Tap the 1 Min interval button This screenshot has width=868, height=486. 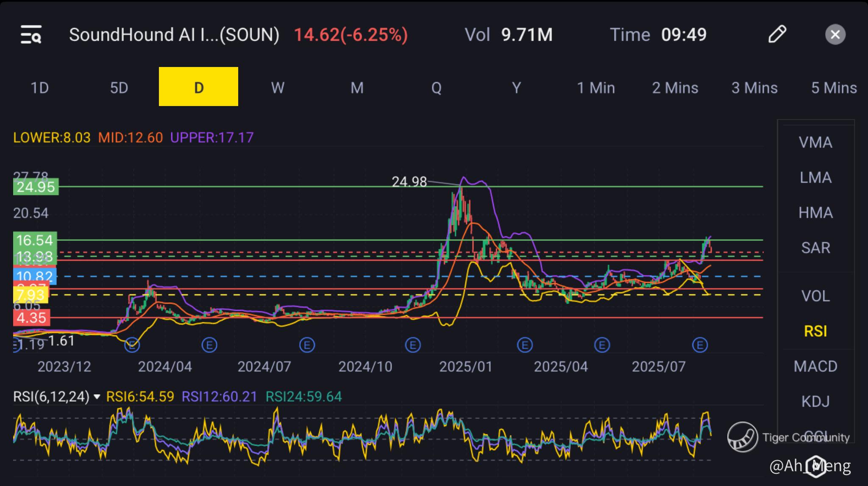[x=595, y=88]
